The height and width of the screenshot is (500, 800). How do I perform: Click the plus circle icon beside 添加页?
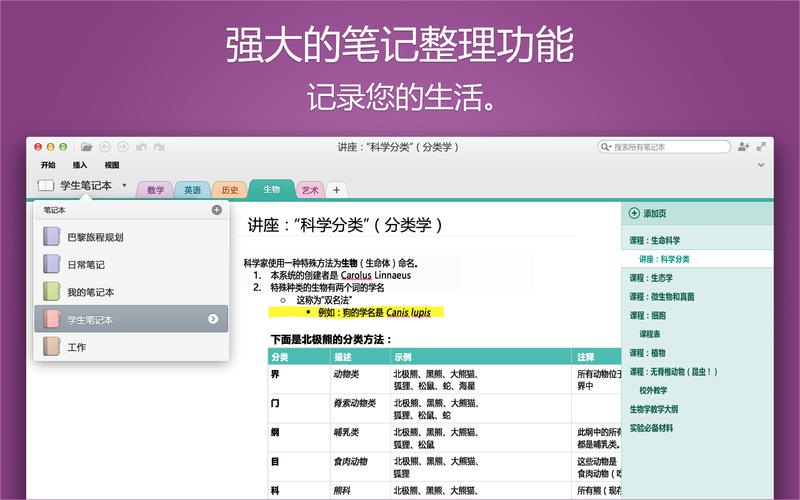pos(634,213)
